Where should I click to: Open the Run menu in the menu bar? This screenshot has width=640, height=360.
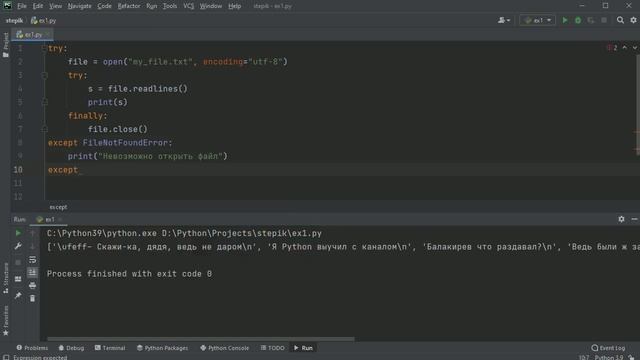[151, 6]
